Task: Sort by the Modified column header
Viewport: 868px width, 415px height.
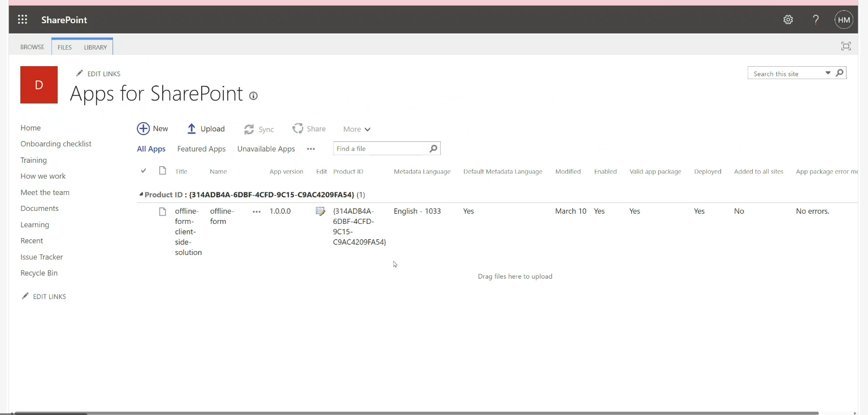Action: pyautogui.click(x=568, y=171)
